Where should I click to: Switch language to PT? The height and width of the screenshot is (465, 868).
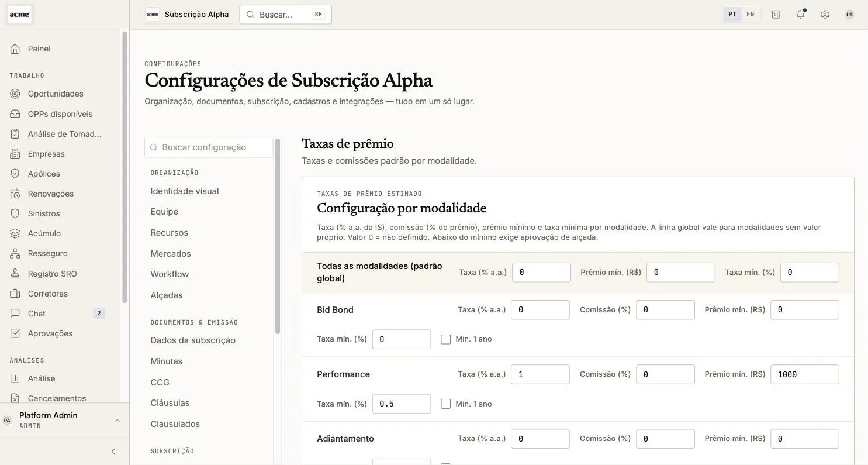coord(732,14)
